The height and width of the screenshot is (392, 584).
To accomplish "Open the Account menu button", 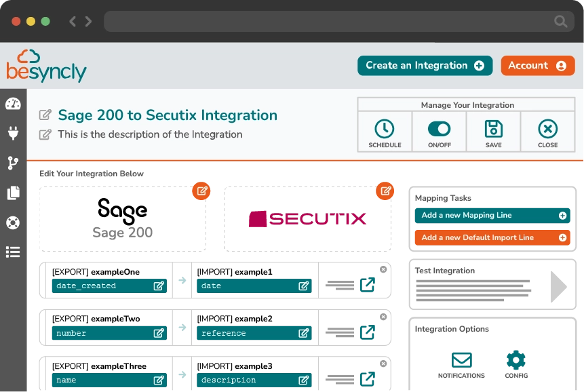I will 537,66.
